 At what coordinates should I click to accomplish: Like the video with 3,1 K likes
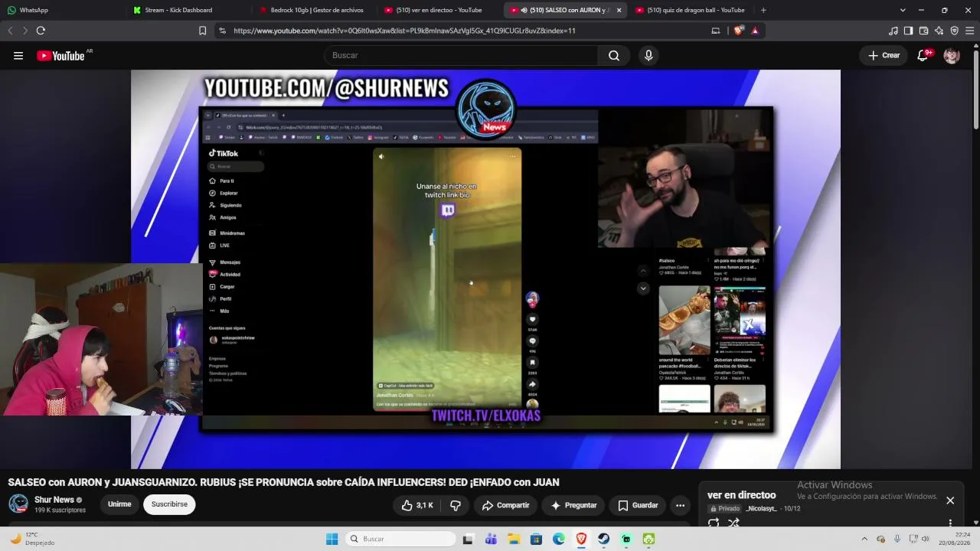(x=417, y=505)
